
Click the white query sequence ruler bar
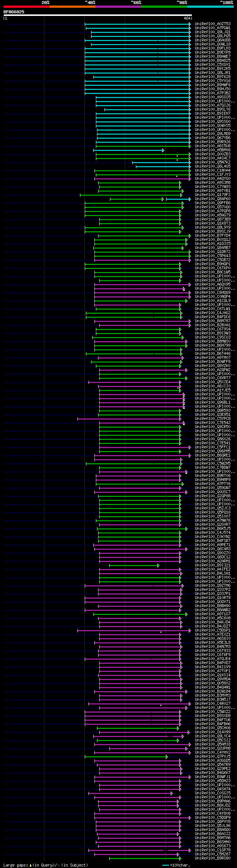coord(97,15)
